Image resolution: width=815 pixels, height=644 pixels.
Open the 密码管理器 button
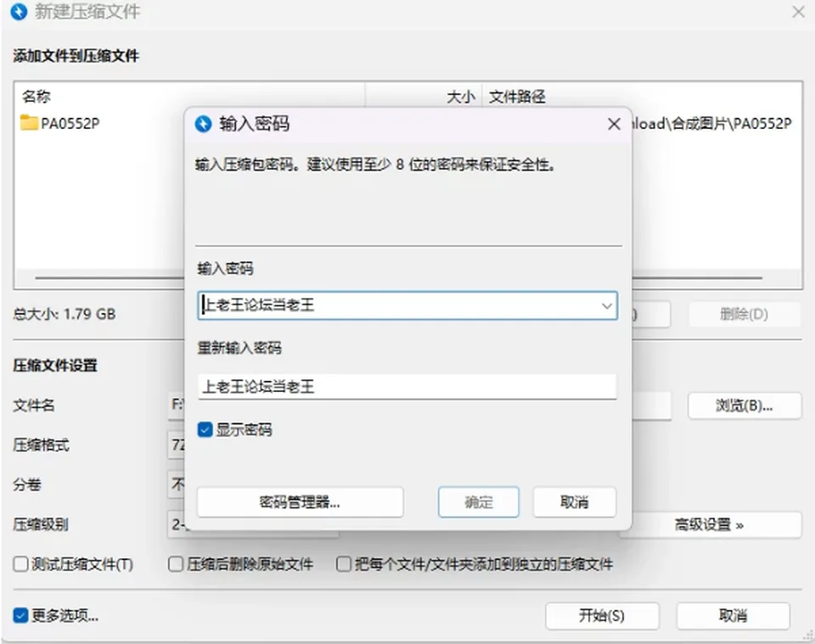(300, 502)
